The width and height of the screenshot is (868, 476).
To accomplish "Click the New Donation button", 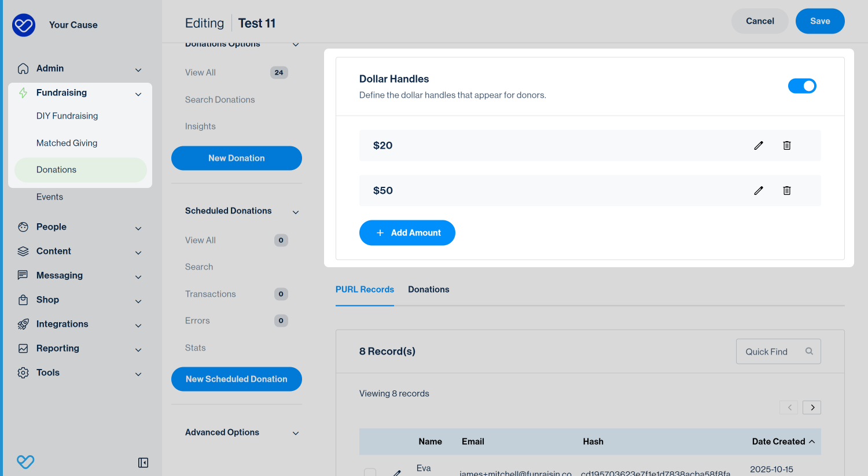I will [237, 158].
